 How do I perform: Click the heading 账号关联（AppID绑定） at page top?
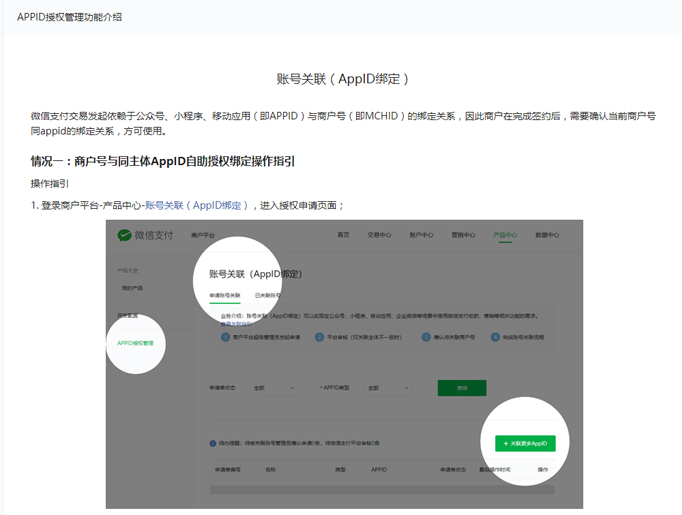tap(342, 79)
